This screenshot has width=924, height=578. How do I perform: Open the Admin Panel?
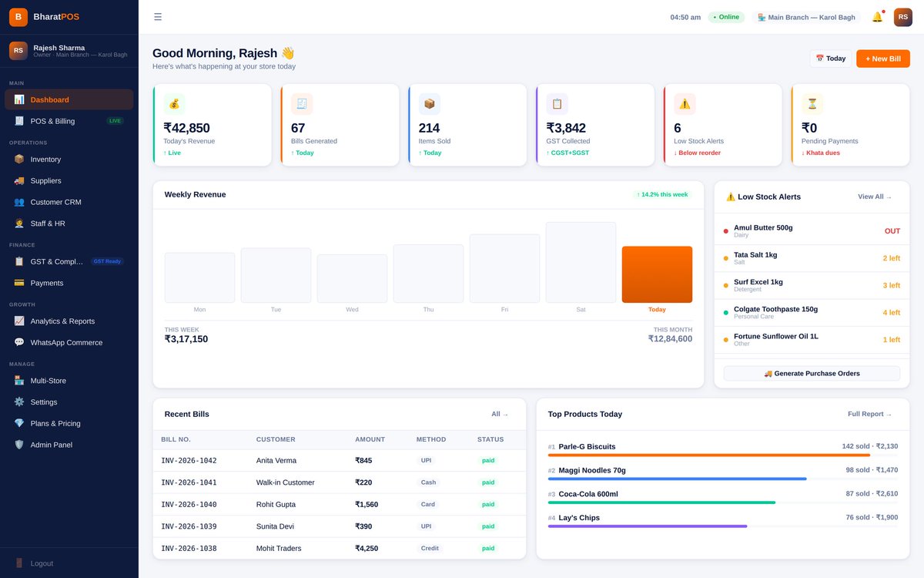click(x=69, y=445)
